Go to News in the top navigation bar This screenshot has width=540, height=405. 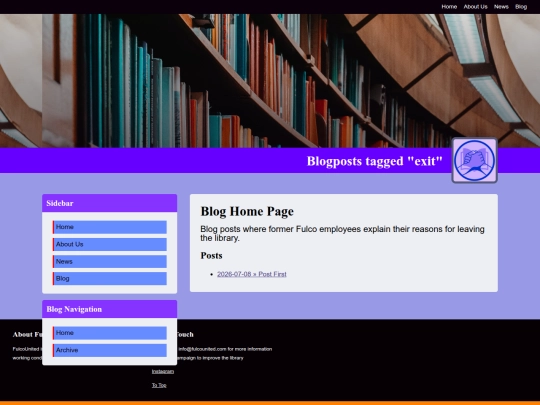point(501,7)
